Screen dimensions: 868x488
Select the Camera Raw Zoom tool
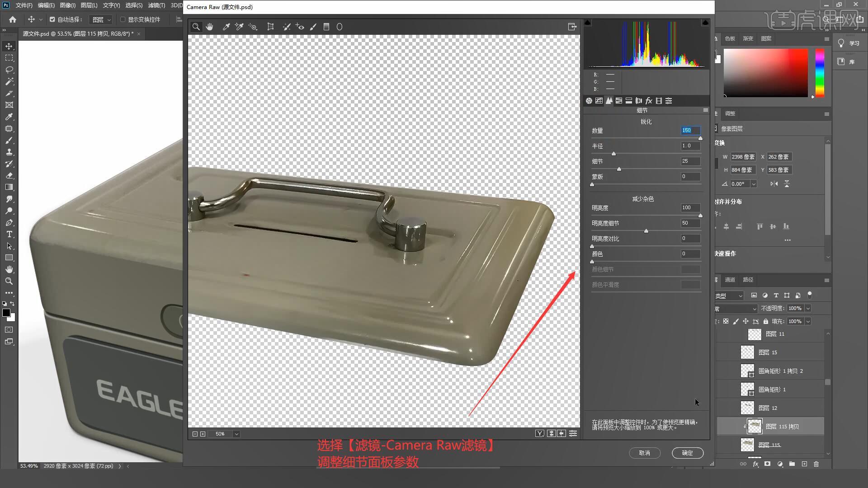tap(196, 27)
